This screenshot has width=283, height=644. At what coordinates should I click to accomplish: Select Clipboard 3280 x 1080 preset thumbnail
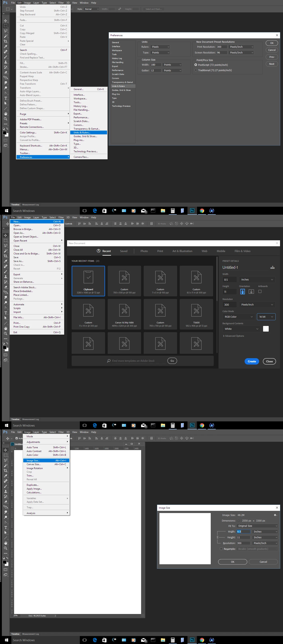[x=88, y=281]
